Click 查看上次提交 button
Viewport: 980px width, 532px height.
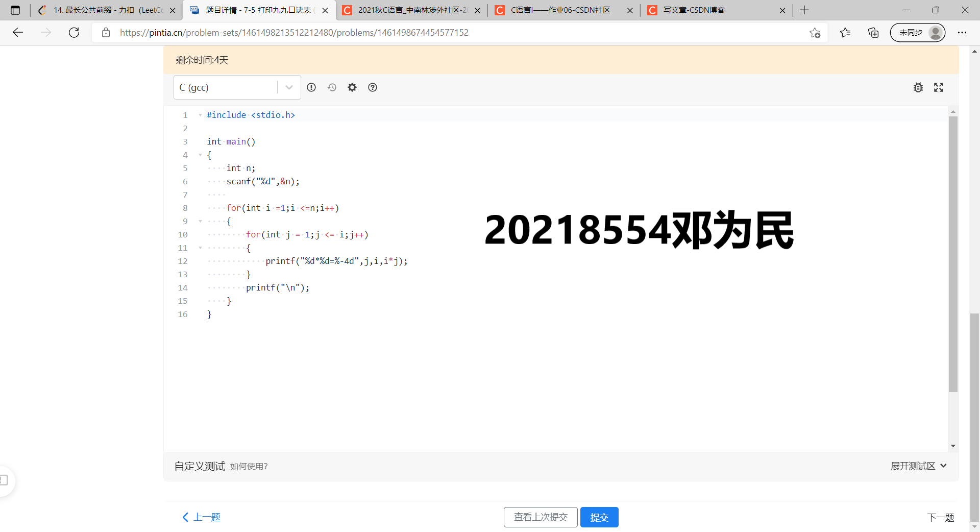click(541, 517)
